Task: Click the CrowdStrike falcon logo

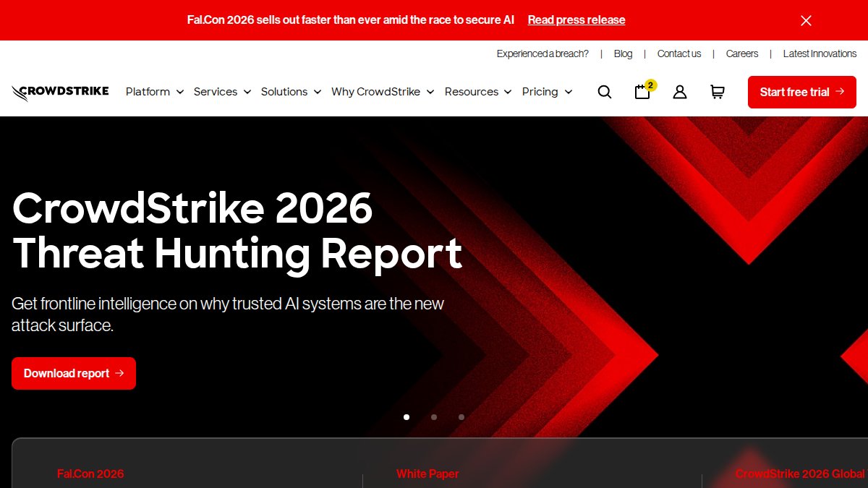Action: point(60,93)
